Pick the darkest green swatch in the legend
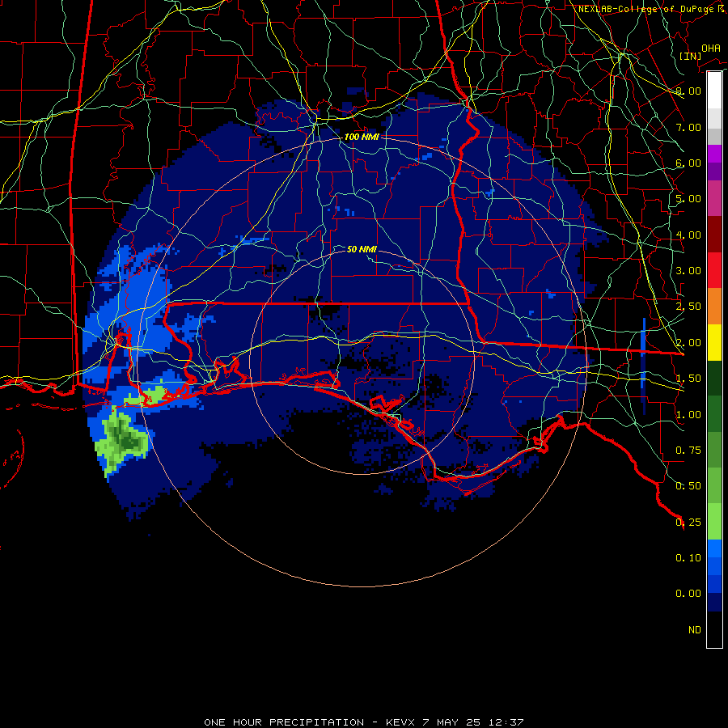 point(714,378)
